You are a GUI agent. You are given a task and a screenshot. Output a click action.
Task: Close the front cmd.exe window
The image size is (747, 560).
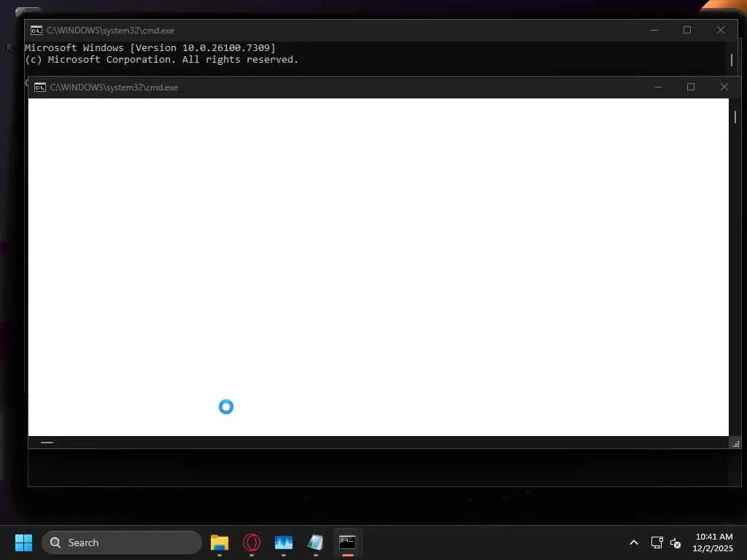pyautogui.click(x=724, y=87)
